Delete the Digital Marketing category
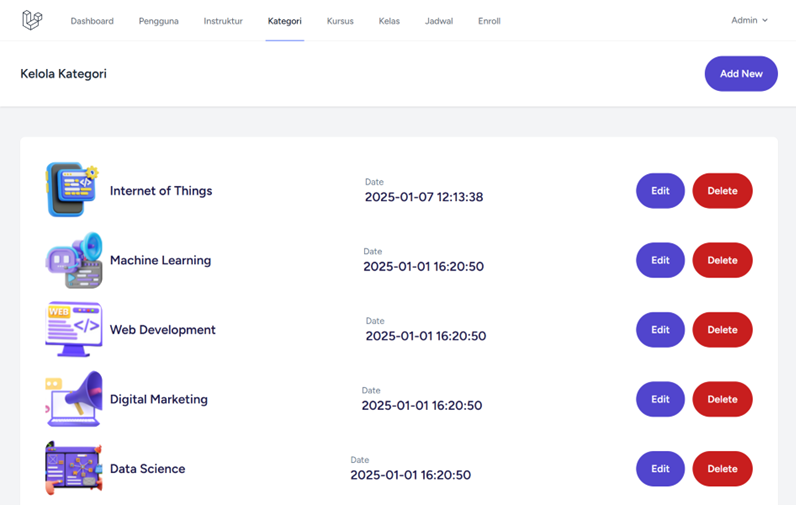796x505 pixels. [x=722, y=399]
